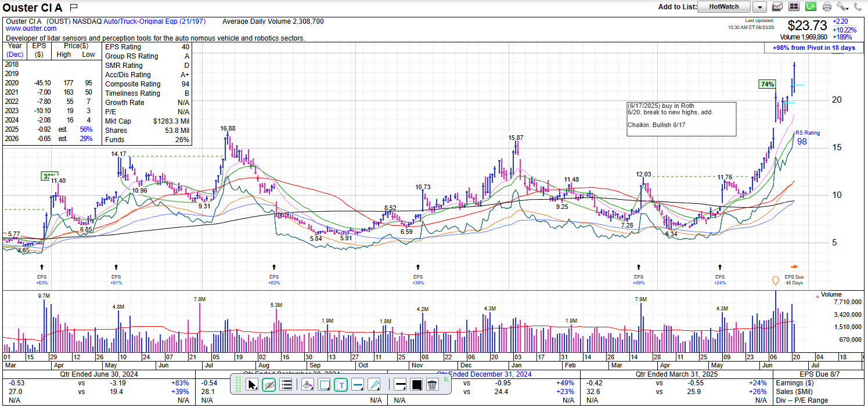
Task: Select the EPS +24% earnings marker
Action: 720,274
